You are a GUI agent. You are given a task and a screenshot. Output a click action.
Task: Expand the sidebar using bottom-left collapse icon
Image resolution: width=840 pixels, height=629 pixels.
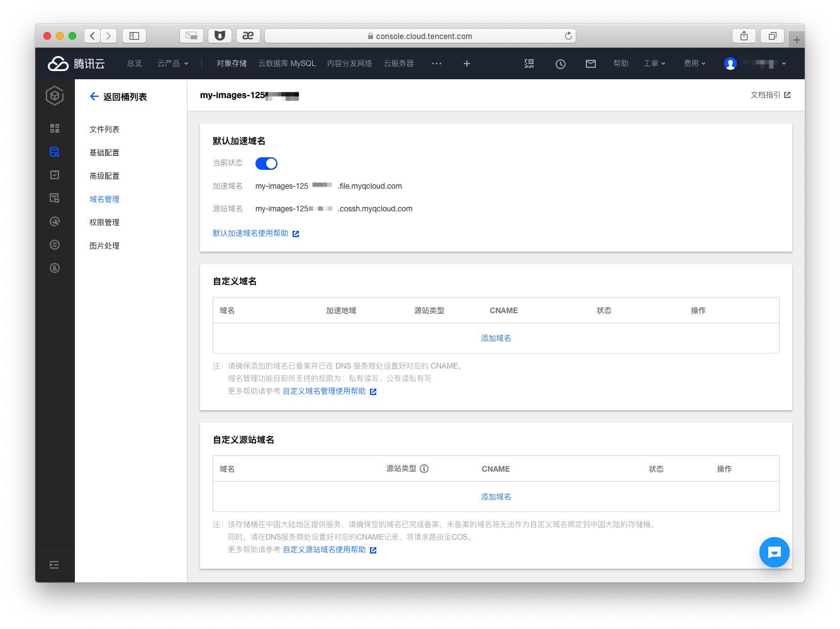55,565
